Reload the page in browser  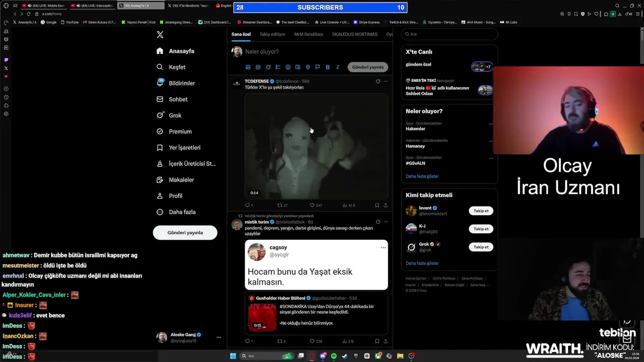point(29,14)
